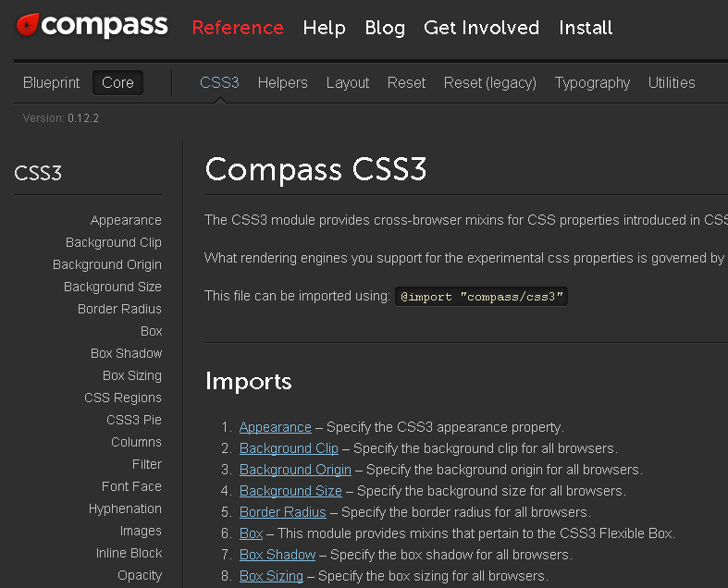728x588 pixels.
Task: Click the Imports section heading
Action: point(249,382)
